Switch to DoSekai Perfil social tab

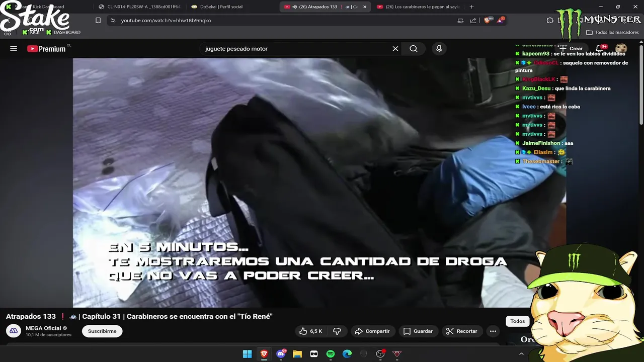pos(221,7)
